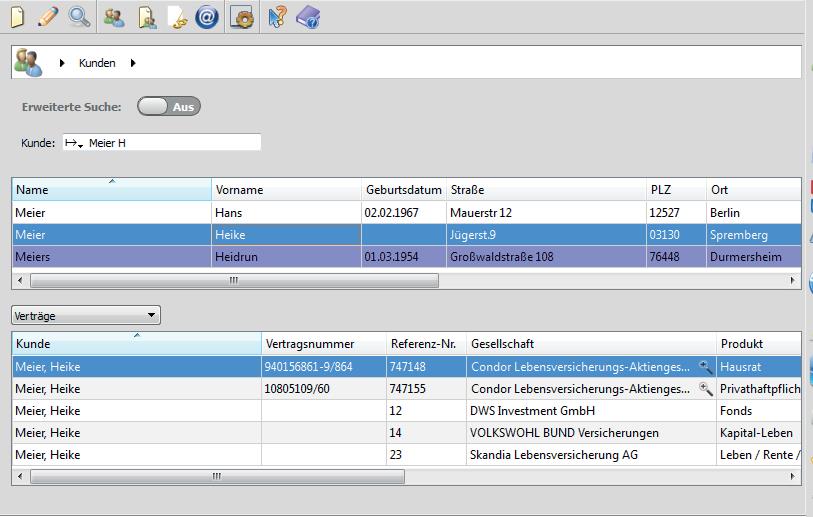Image resolution: width=813 pixels, height=517 pixels.
Task: Click the Kunden breadcrumb item
Action: pos(97,63)
